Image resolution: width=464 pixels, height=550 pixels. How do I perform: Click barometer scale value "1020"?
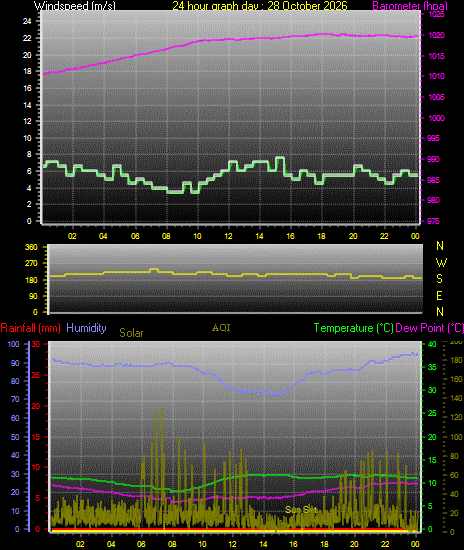[436, 35]
